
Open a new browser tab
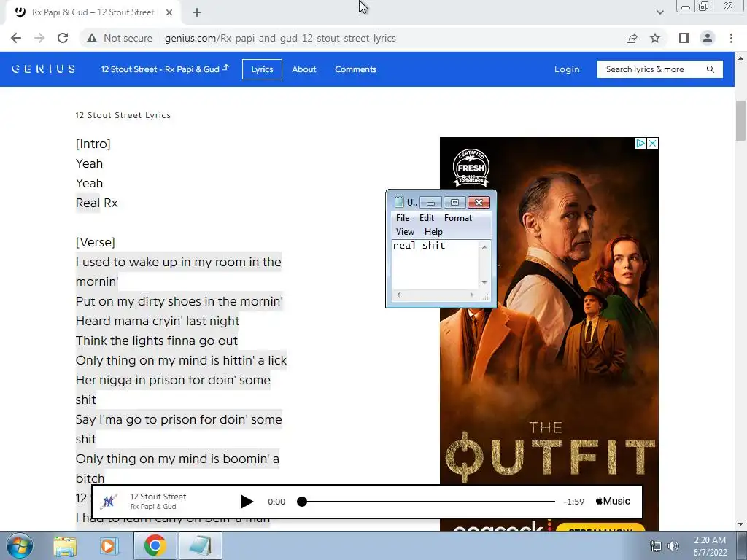197,12
